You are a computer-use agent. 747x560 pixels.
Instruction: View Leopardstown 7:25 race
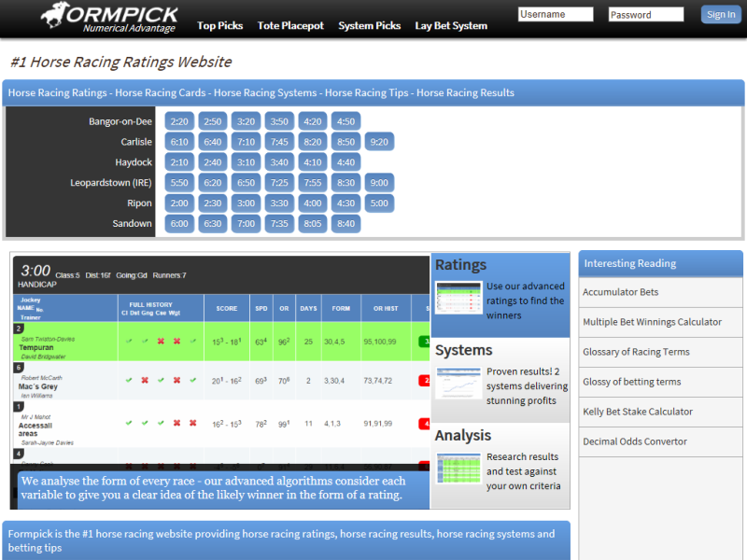pyautogui.click(x=279, y=183)
